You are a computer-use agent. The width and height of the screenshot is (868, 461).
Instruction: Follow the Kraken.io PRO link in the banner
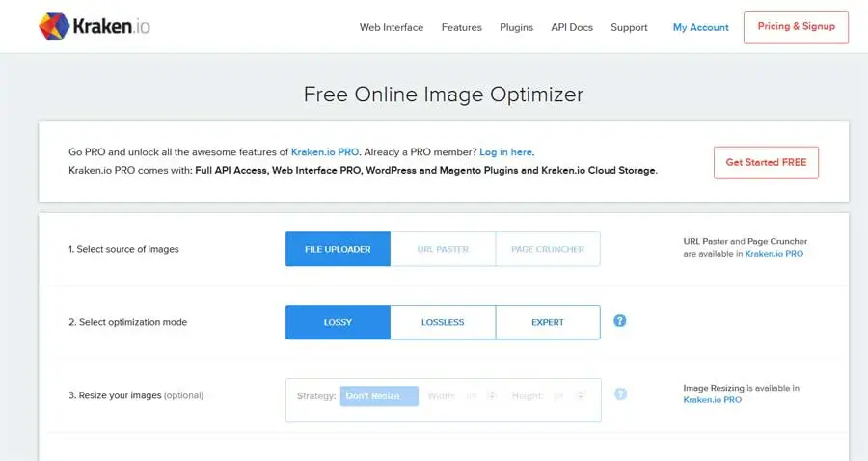click(325, 151)
